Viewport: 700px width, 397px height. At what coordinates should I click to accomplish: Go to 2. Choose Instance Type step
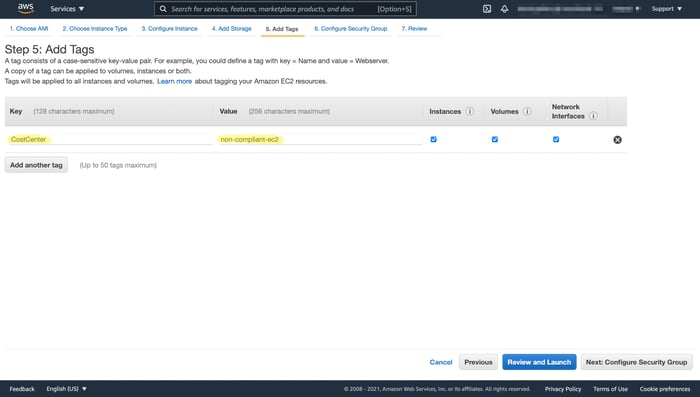(x=95, y=29)
